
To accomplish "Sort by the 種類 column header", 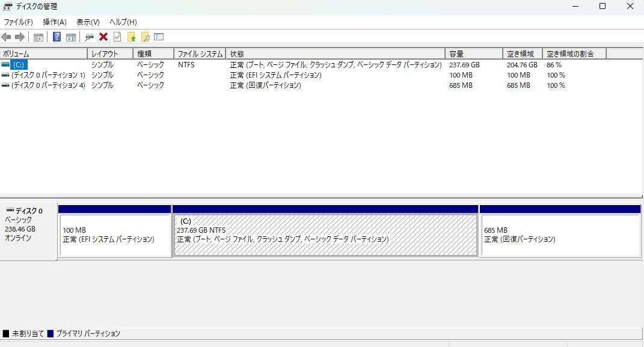I will click(153, 54).
